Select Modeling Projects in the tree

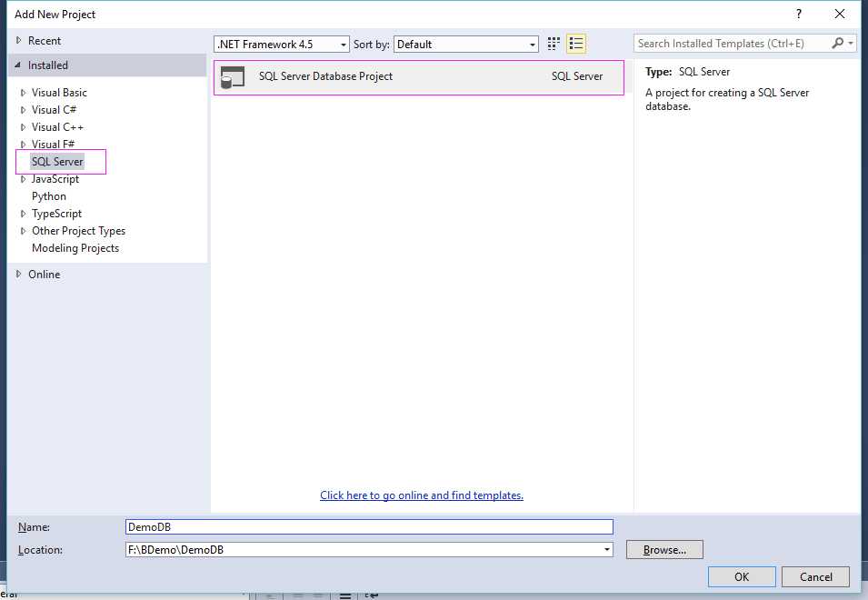tap(75, 248)
